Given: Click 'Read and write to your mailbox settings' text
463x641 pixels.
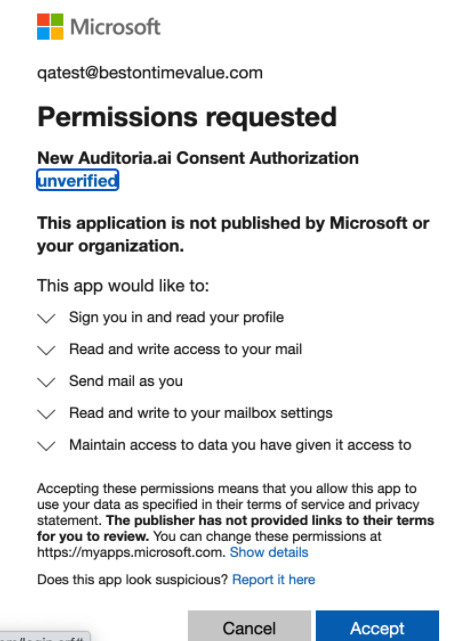Looking at the screenshot, I should 201,413.
